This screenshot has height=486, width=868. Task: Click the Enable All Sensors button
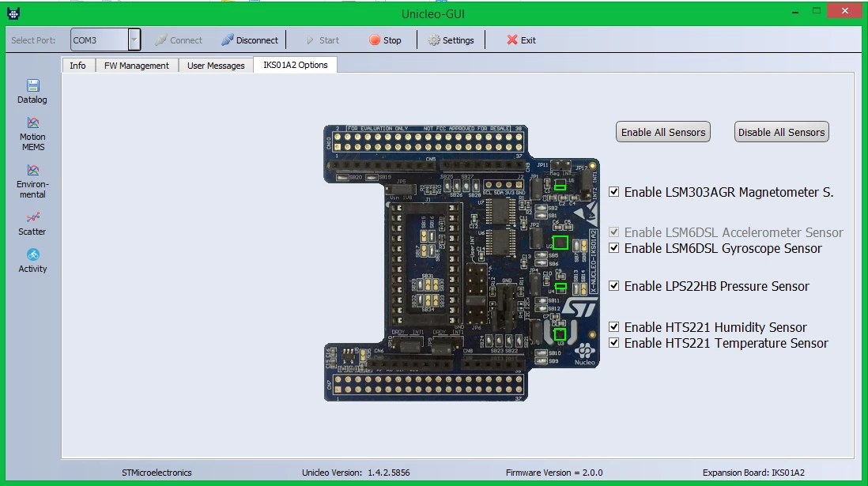(x=663, y=132)
